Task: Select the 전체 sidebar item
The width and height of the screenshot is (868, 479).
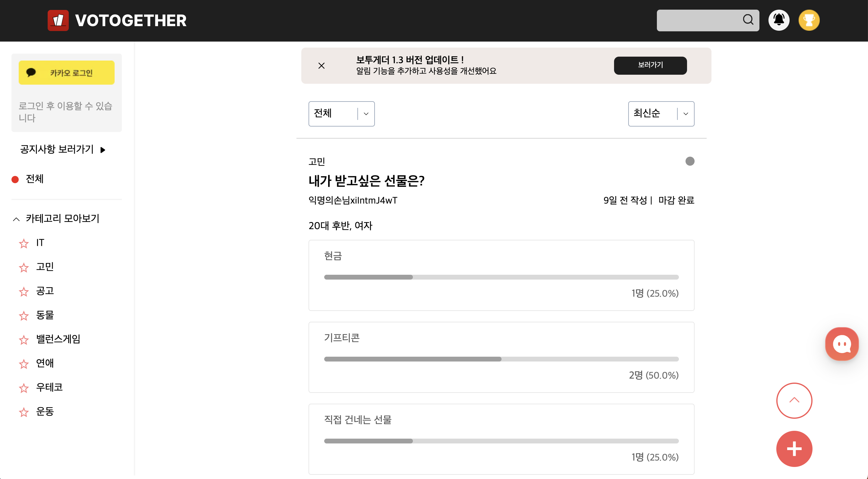Action: tap(34, 179)
